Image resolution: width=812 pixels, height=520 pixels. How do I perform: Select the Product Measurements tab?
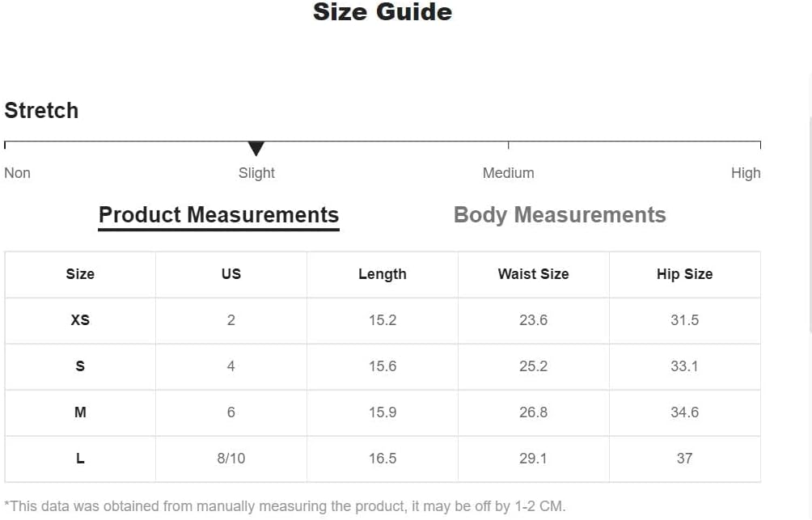coord(218,215)
